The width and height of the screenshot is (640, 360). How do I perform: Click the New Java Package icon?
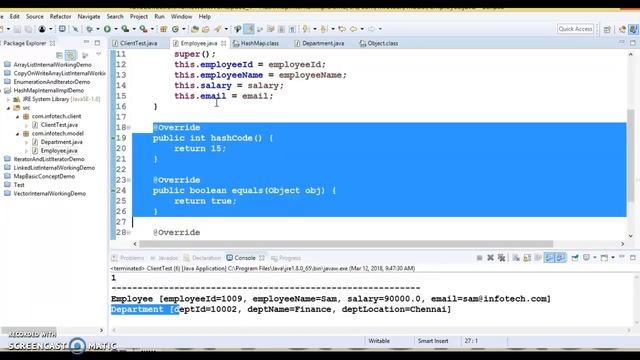(164, 29)
